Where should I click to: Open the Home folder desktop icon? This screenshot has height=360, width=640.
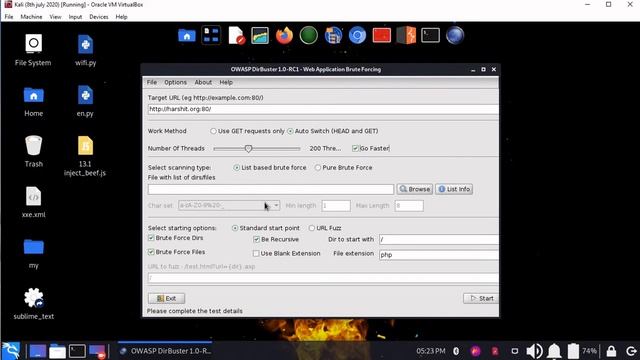(33, 102)
